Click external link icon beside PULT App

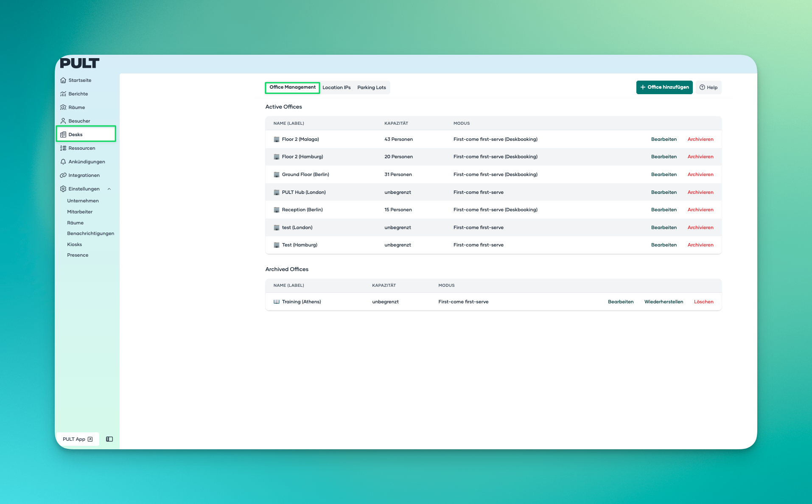tap(90, 439)
